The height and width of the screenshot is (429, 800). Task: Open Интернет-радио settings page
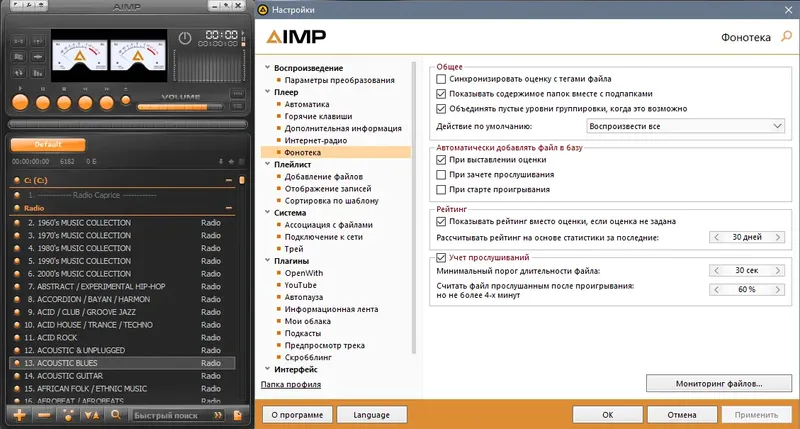tap(316, 140)
